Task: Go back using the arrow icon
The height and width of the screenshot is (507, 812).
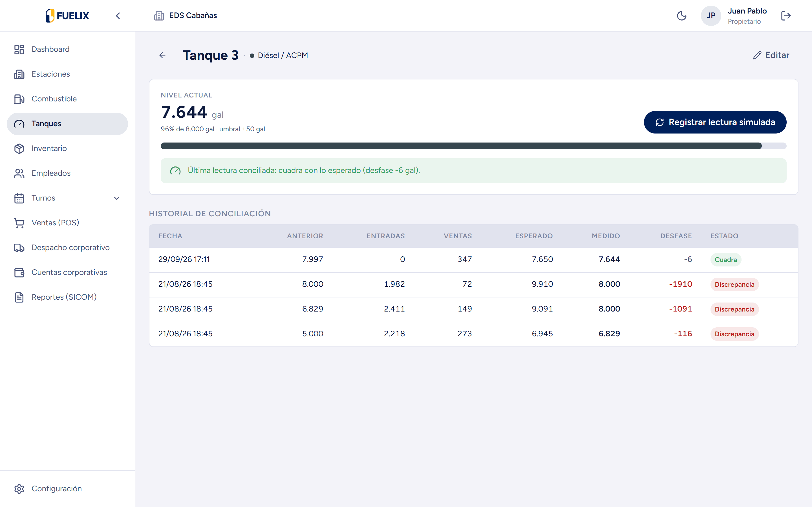Action: [x=162, y=55]
